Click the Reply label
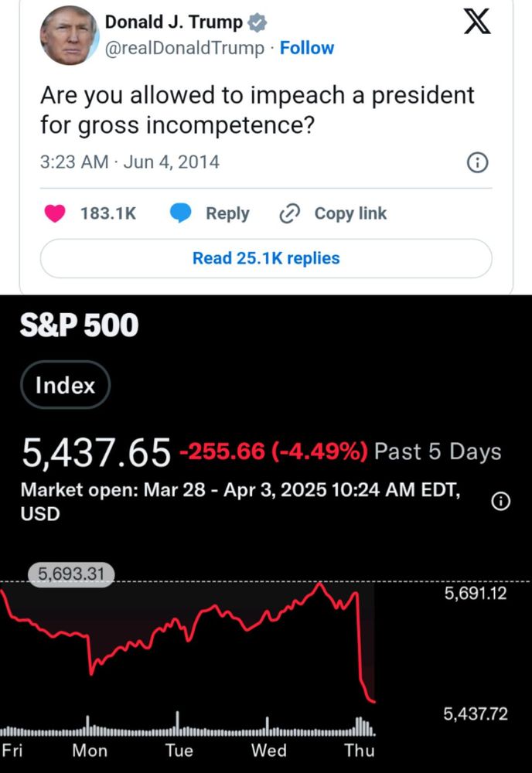The image size is (532, 773). point(227,213)
